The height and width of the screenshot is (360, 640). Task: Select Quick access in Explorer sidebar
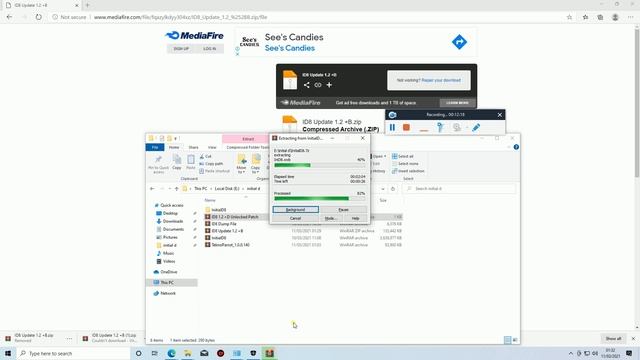171,205
